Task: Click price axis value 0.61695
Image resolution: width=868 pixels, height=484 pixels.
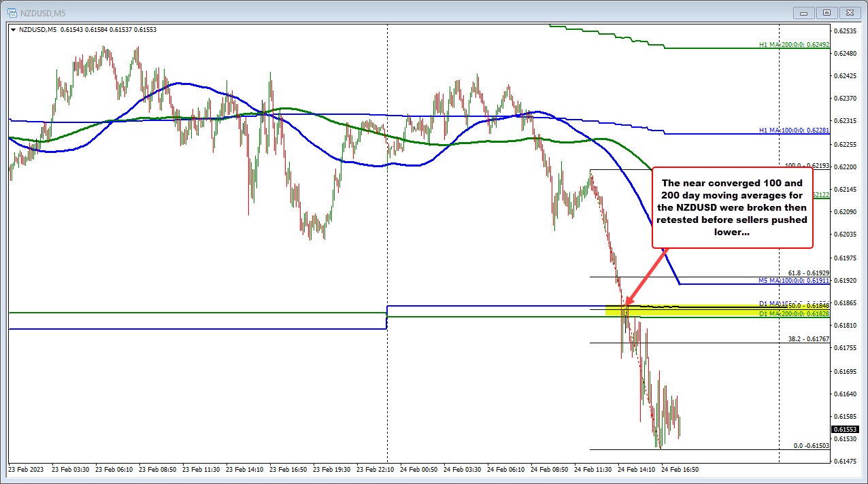Action: (846, 371)
